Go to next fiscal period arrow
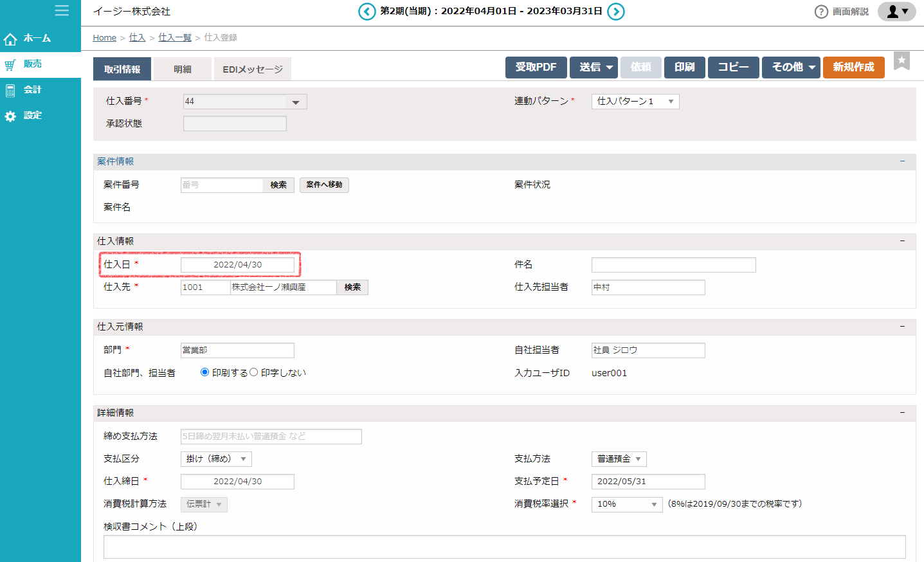 point(616,12)
